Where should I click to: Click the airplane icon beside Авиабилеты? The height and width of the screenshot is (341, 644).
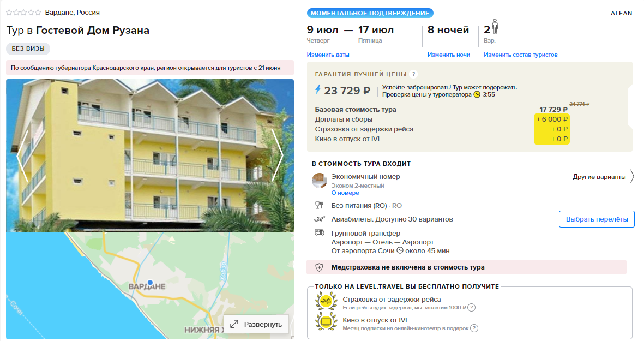320,219
